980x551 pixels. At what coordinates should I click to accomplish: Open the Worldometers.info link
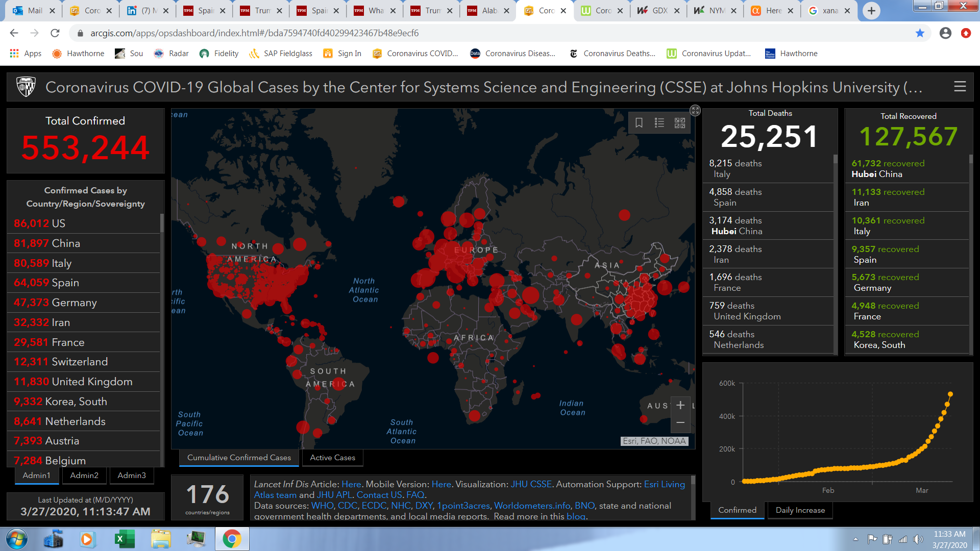pos(532,506)
